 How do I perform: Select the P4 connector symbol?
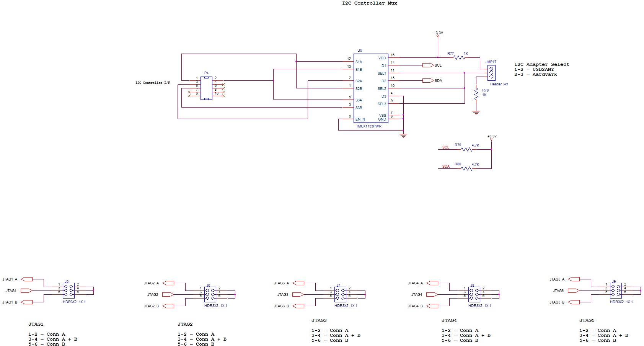pos(206,88)
